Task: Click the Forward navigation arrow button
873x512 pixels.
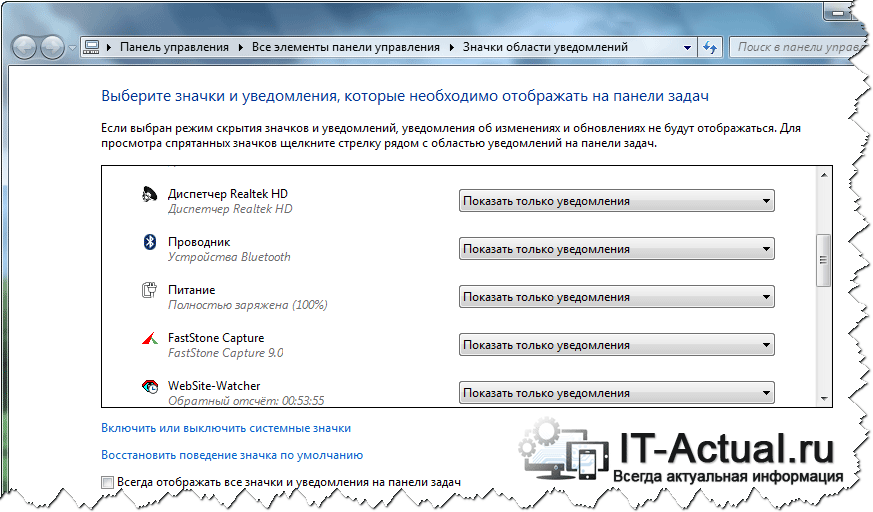Action: pos(52,47)
